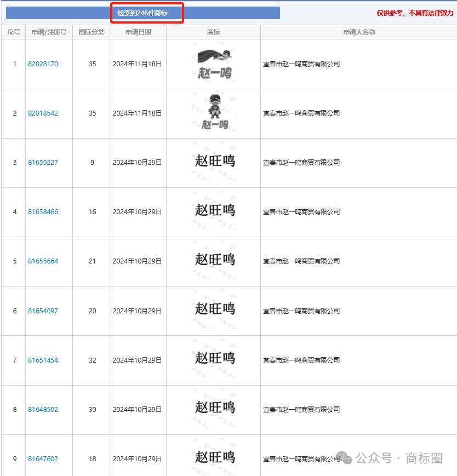Viewport: 457px width, 476px height.
Task: Click application number 81651454
Action: 43,360
